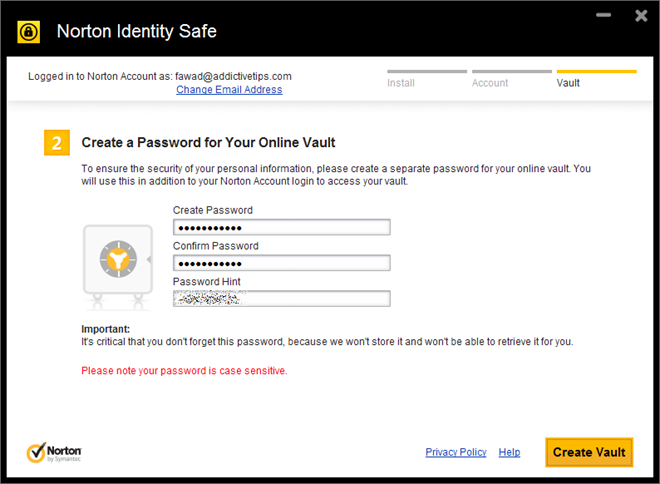Focus the Password Hint input field
Image resolution: width=660 pixels, height=484 pixels.
tap(282, 299)
